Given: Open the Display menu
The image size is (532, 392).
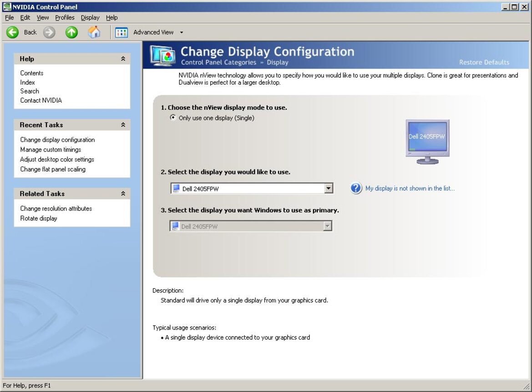Looking at the screenshot, I should tap(90, 18).
